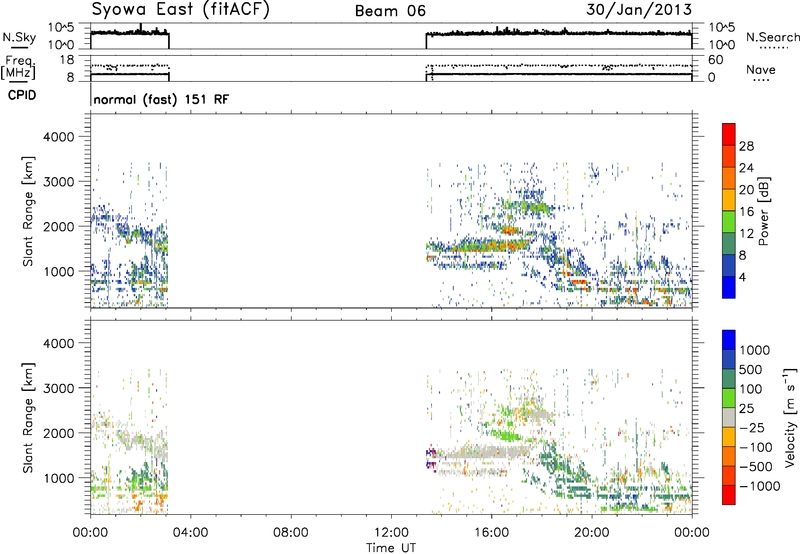Click the grey -25 to 25 velocity swatch
Viewport: 800px width, 554px height.
729,417
